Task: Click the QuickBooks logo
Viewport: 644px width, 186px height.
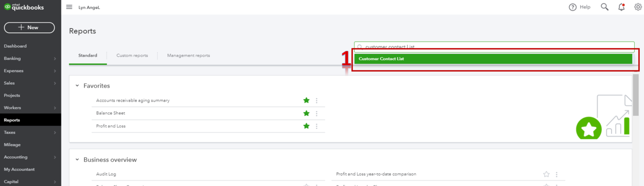Action: [x=24, y=7]
